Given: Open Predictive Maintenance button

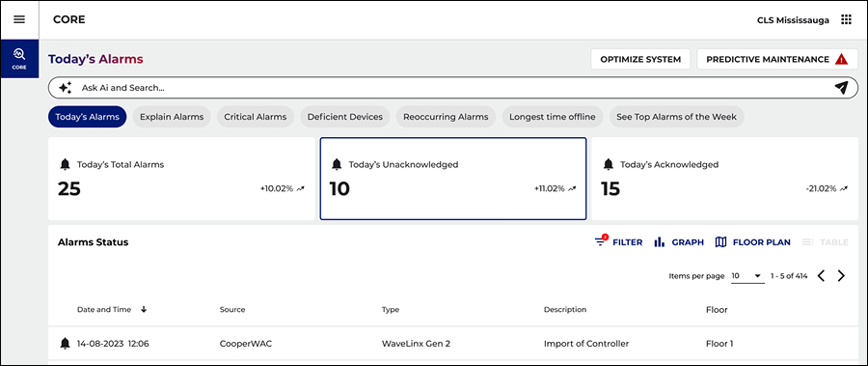Looking at the screenshot, I should click(777, 59).
